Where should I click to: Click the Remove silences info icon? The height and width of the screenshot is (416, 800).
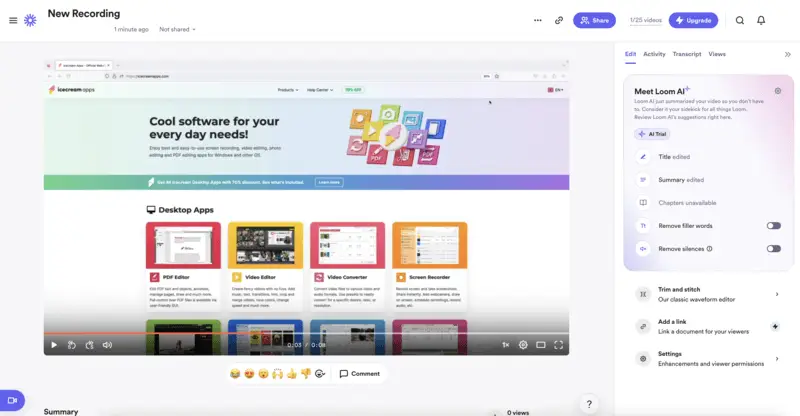(x=710, y=249)
